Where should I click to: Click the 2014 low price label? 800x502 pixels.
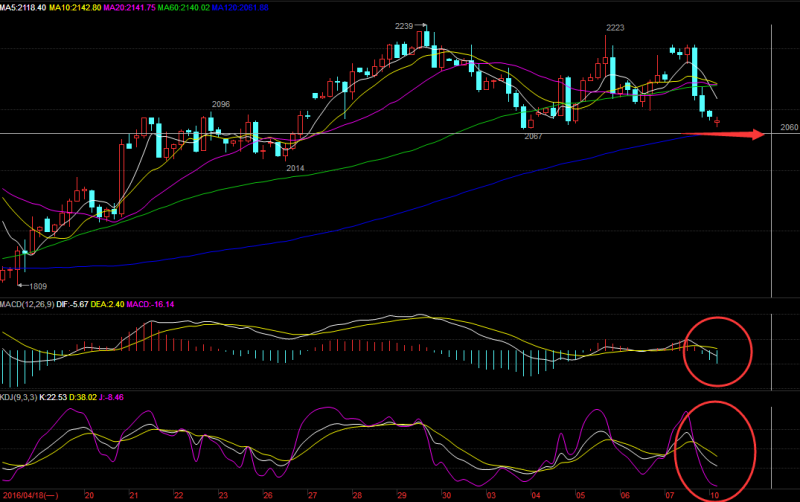point(295,168)
